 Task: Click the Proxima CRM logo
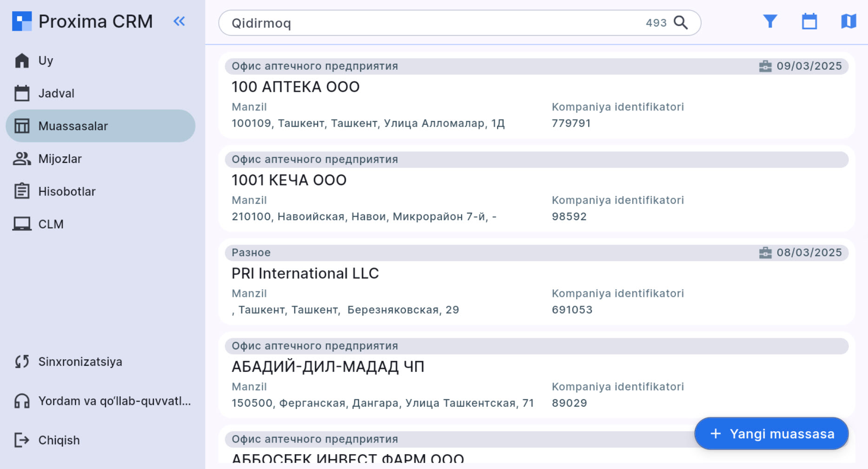point(22,21)
